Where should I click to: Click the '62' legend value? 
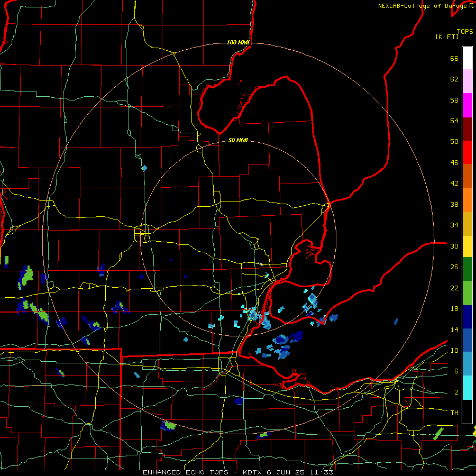(x=454, y=79)
